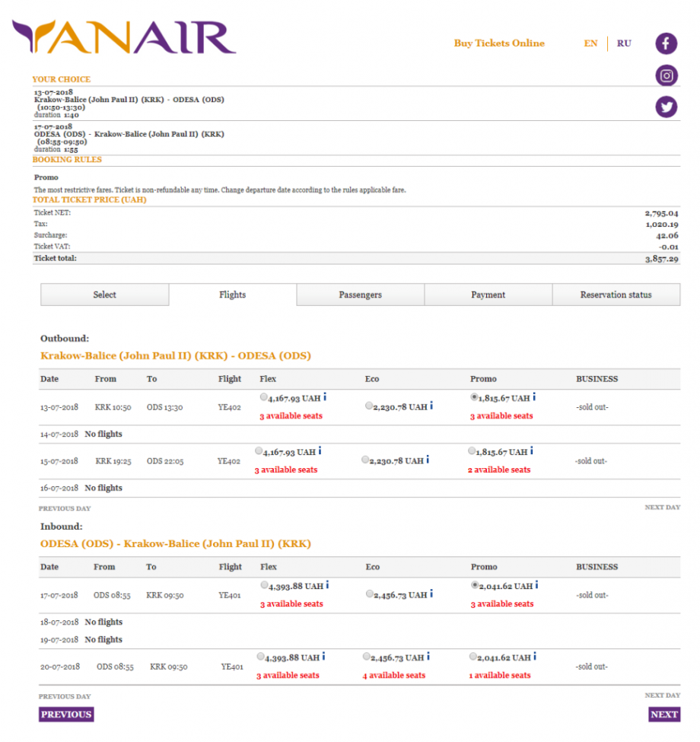Click info icon beside 17-07 inbound Promo fare

click(x=536, y=585)
